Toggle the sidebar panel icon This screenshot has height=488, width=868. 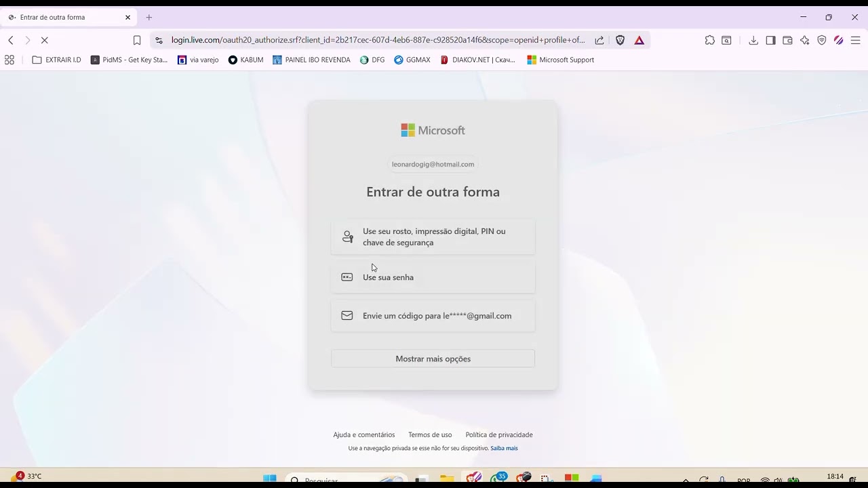click(770, 41)
